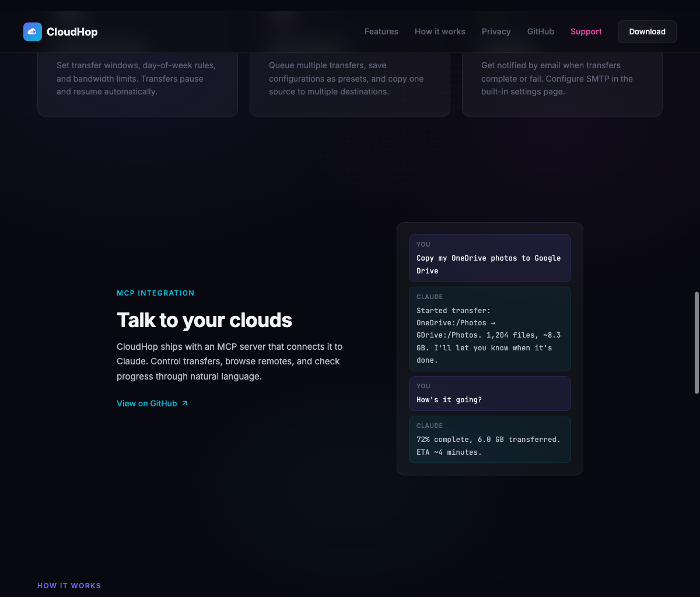Click Claude's transfer status message
Image resolution: width=700 pixels, height=597 pixels.
(x=489, y=329)
